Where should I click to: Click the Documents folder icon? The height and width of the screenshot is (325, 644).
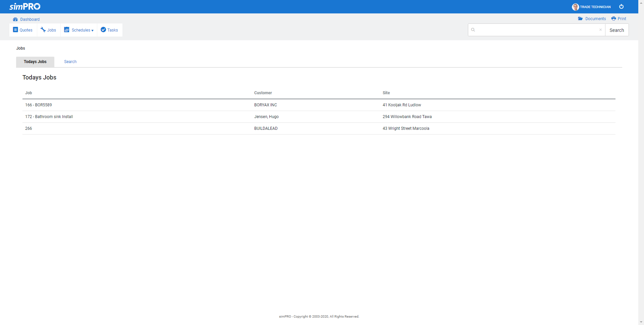[580, 19]
